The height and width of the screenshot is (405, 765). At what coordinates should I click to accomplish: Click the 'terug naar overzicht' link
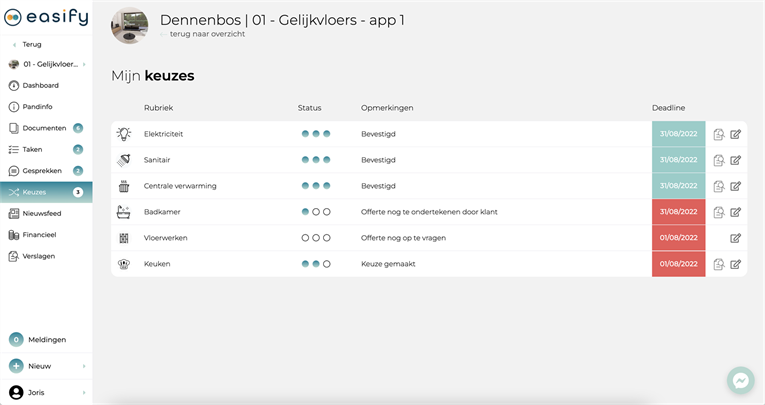[x=207, y=34]
